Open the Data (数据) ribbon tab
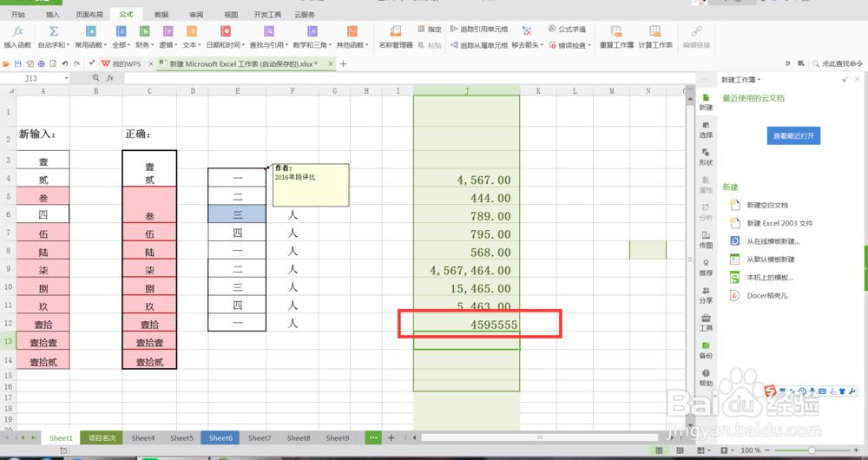 pyautogui.click(x=161, y=15)
